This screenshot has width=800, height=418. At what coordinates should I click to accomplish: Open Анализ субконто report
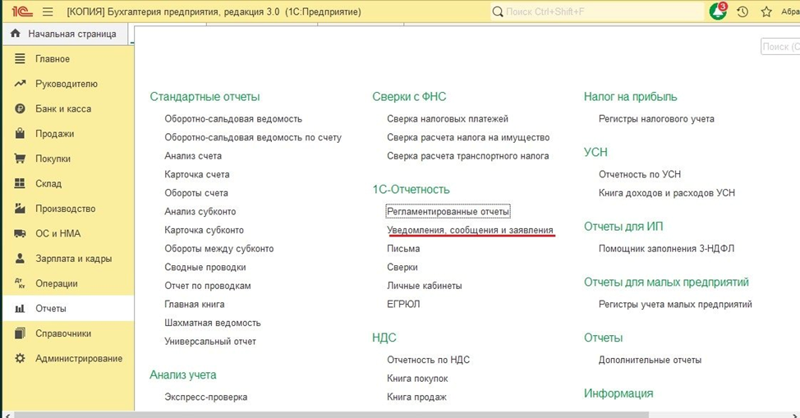(x=200, y=212)
